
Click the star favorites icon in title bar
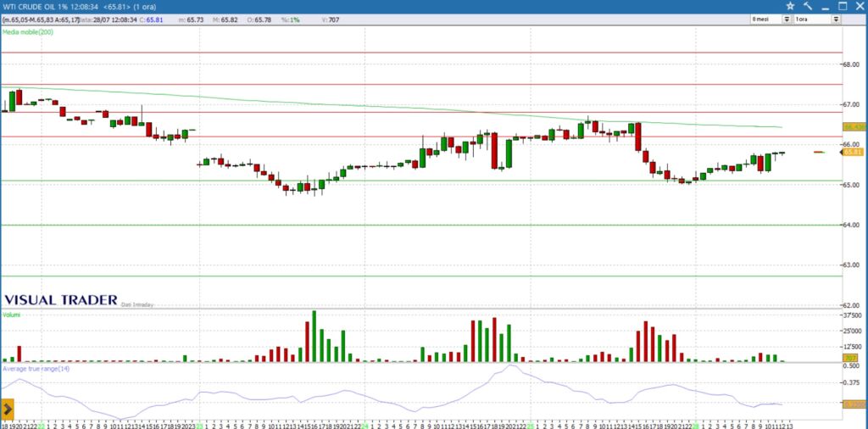pos(790,6)
